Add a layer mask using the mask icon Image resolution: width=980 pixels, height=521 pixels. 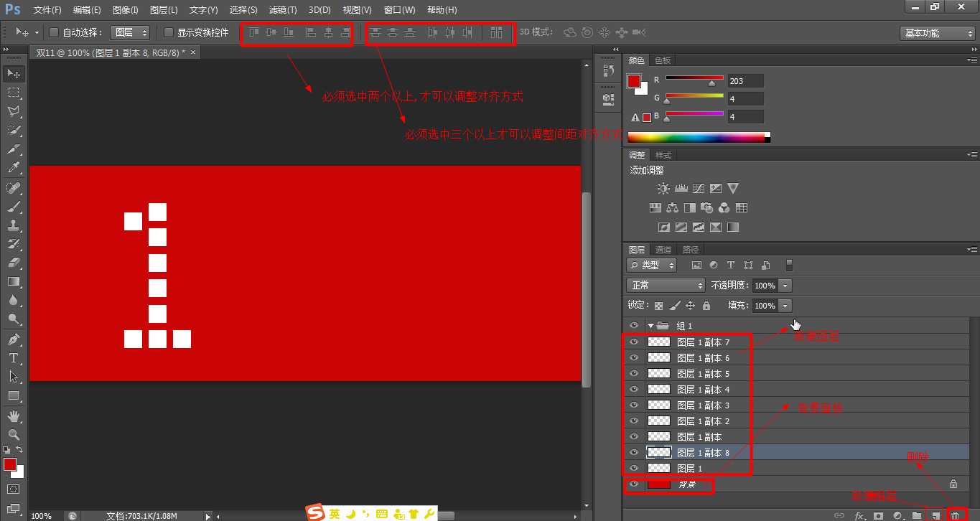point(878,515)
